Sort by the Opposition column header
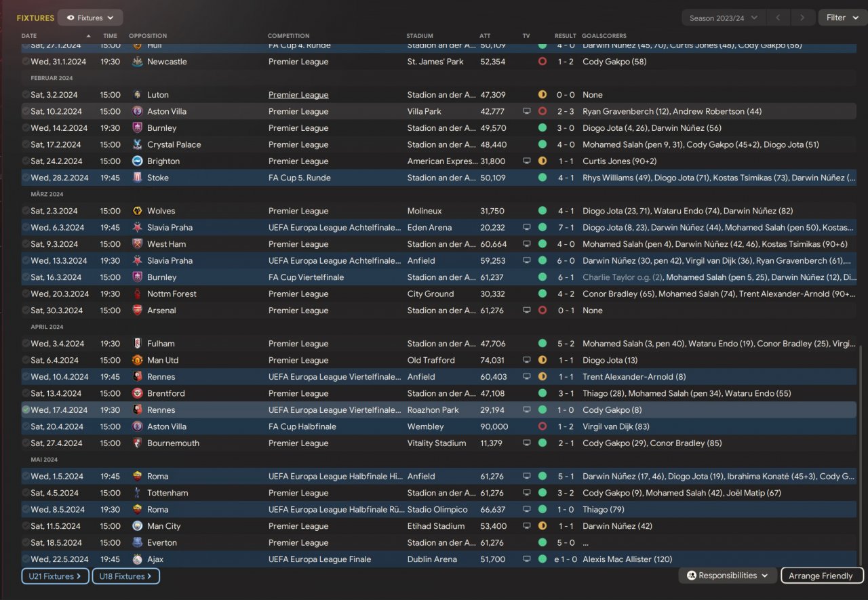 point(148,36)
